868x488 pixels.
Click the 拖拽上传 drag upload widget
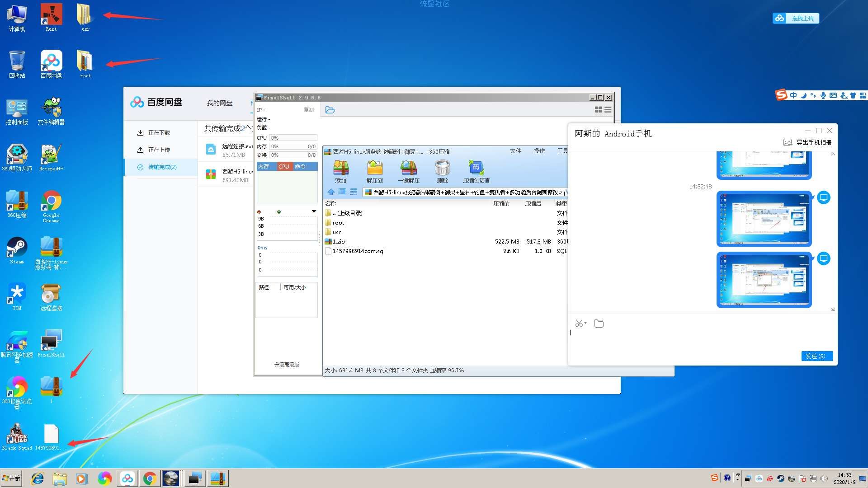pos(796,18)
